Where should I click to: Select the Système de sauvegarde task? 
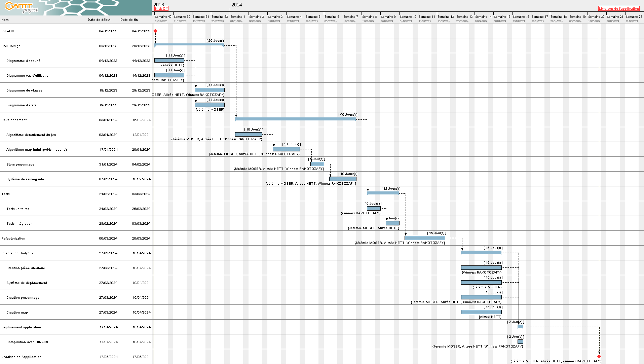[25, 179]
